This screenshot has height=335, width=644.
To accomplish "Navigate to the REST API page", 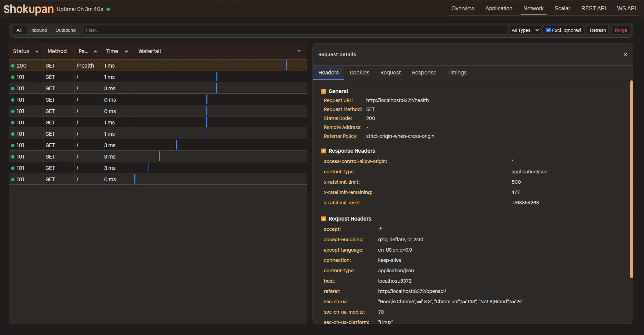I will (593, 8).
